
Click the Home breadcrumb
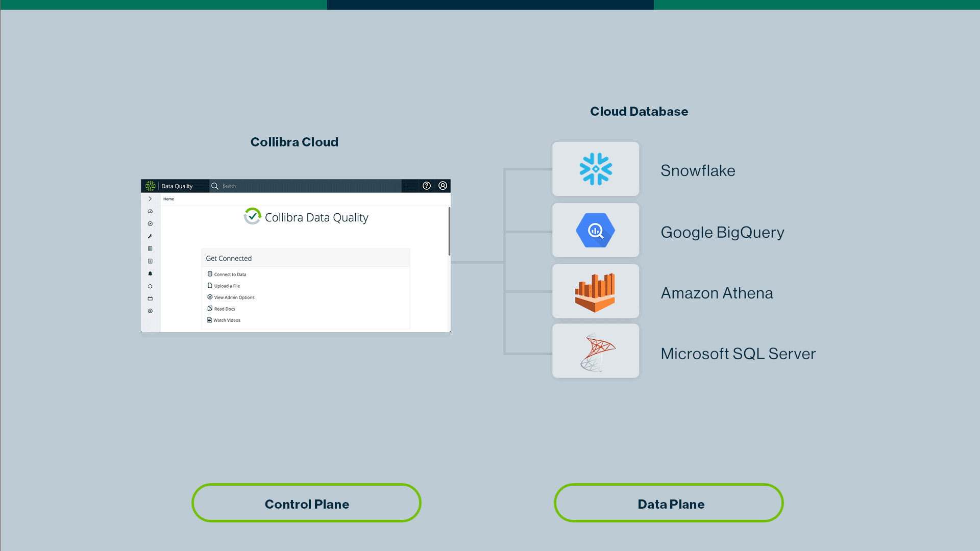point(168,199)
